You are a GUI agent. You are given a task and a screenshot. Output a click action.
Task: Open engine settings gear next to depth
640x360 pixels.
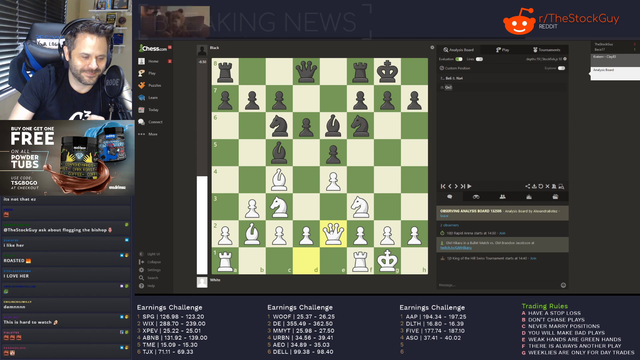click(x=565, y=59)
